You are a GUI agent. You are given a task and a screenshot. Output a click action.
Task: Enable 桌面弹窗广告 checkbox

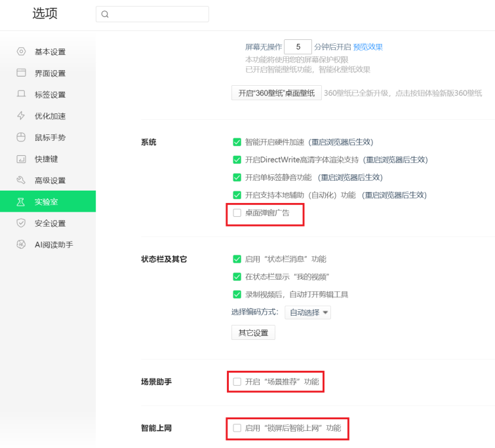coord(237,213)
